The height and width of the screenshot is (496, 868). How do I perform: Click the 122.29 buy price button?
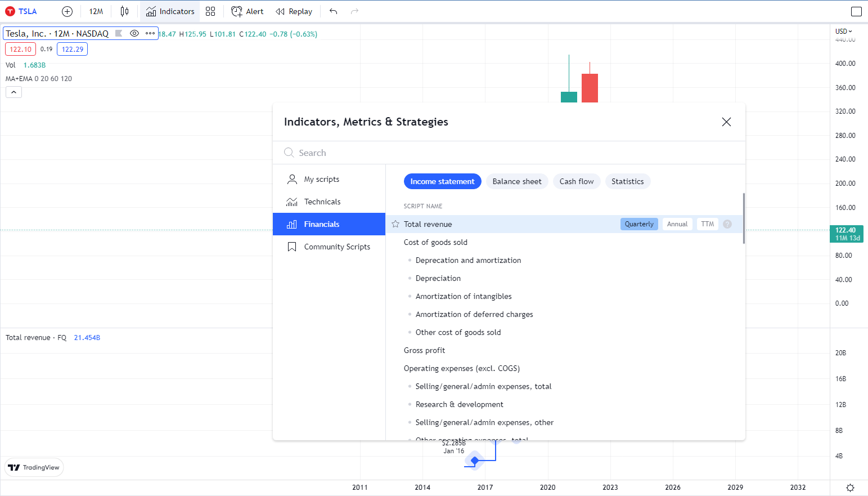(x=73, y=49)
